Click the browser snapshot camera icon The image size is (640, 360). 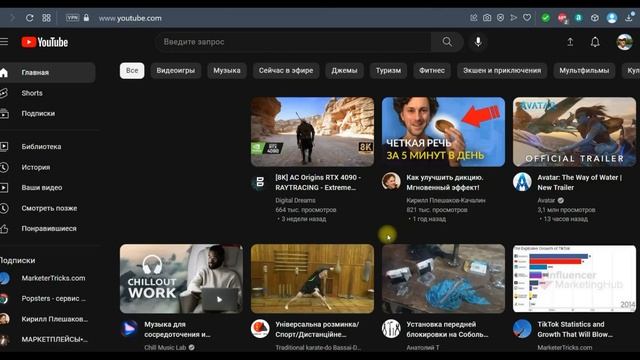pyautogui.click(x=487, y=18)
